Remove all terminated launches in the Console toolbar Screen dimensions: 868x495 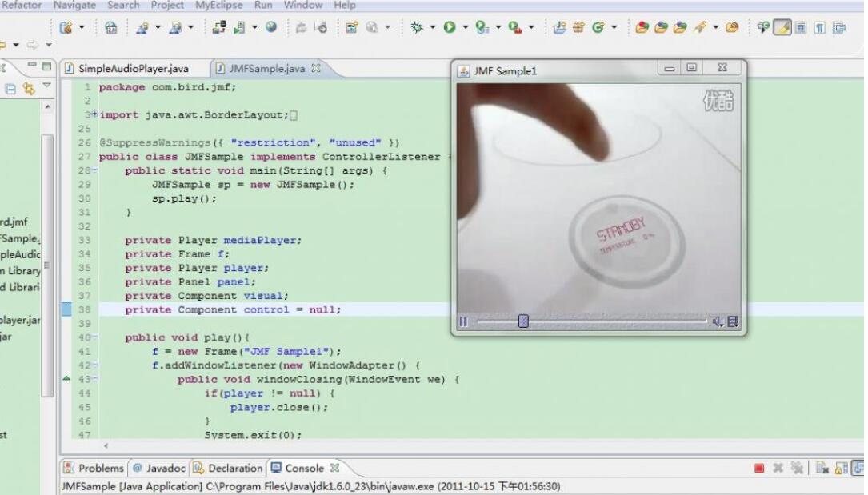(798, 469)
